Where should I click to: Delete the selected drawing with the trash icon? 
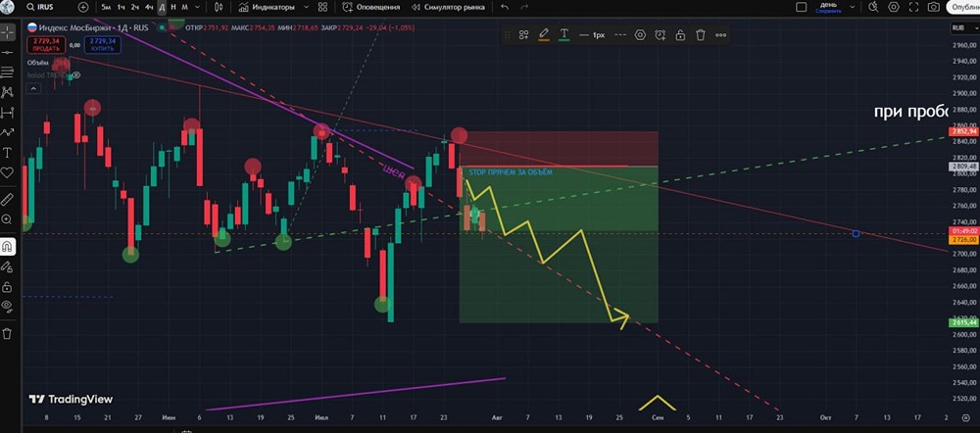click(x=701, y=35)
